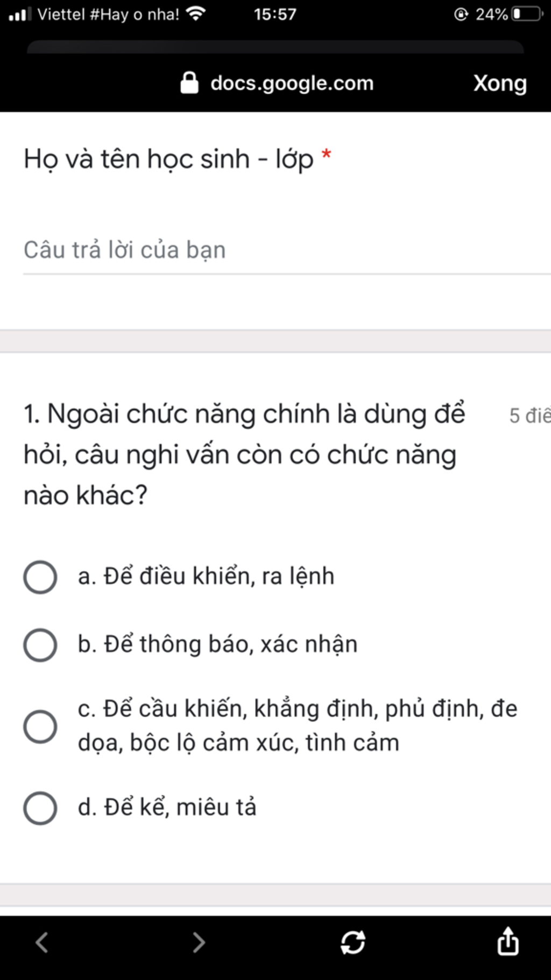Choose radio option c. Để cầu khiến
Viewport: 551px width, 980px height.
click(x=40, y=726)
